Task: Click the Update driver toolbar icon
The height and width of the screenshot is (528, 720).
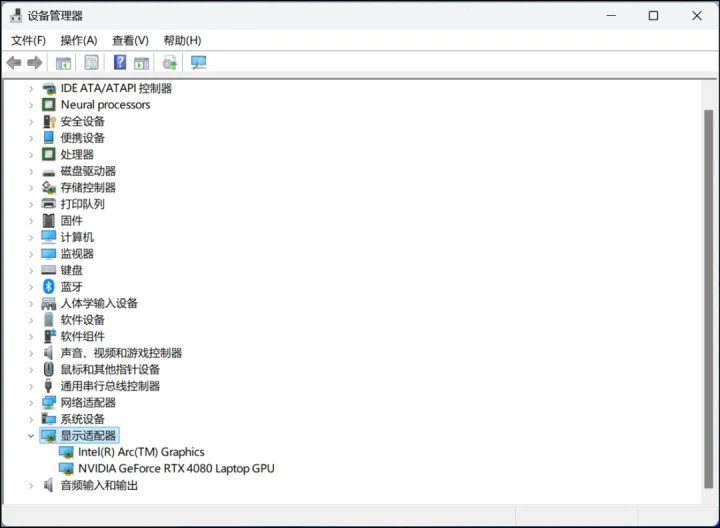Action: [x=170, y=62]
